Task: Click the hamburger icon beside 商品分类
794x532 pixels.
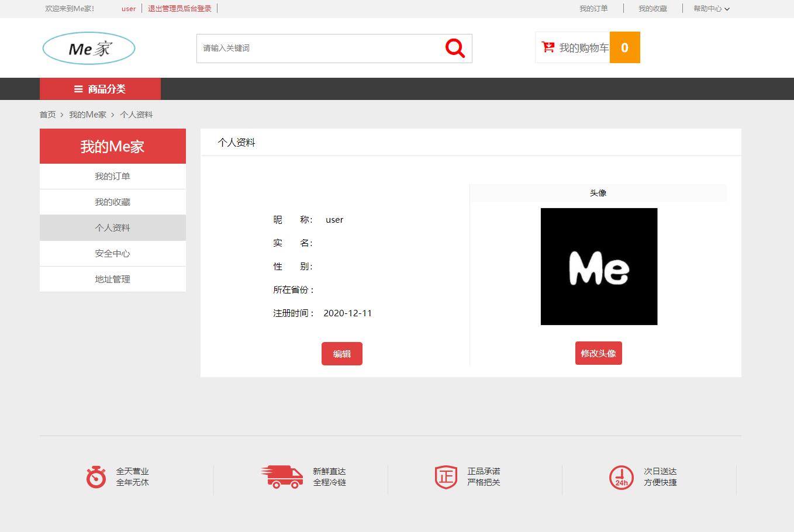Action: (x=77, y=89)
